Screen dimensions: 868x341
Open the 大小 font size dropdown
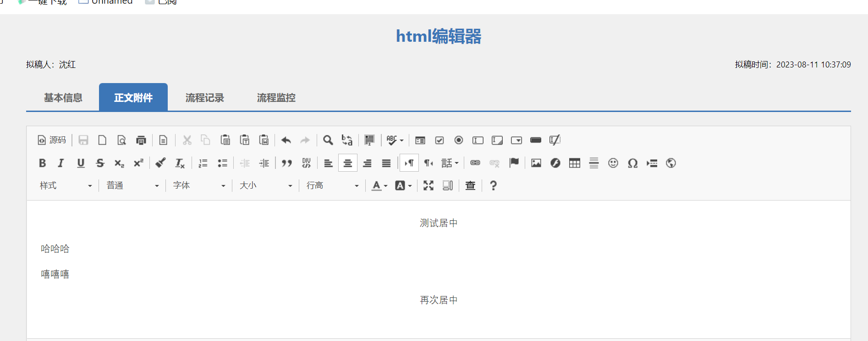click(x=266, y=185)
